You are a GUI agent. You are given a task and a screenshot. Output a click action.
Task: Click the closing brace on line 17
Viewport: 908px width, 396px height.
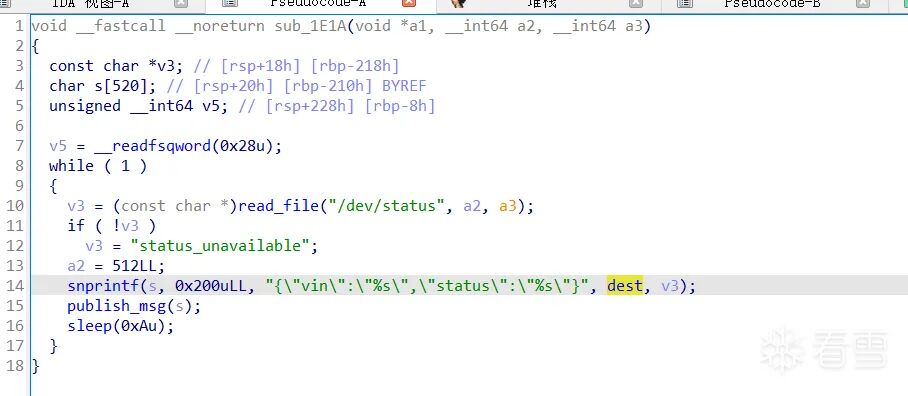pos(53,346)
